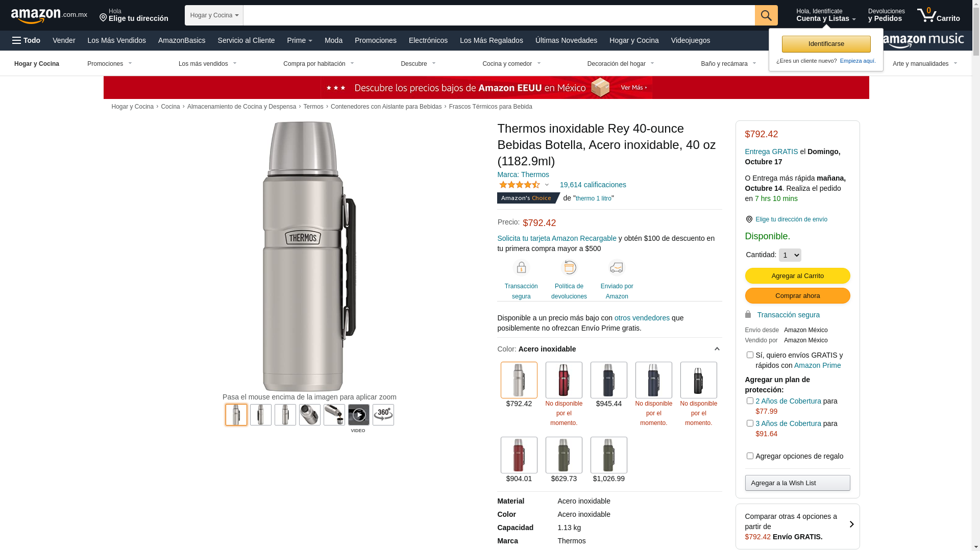Click the Amazon Music logo
Screen dimensions: 980x551
[923, 41]
